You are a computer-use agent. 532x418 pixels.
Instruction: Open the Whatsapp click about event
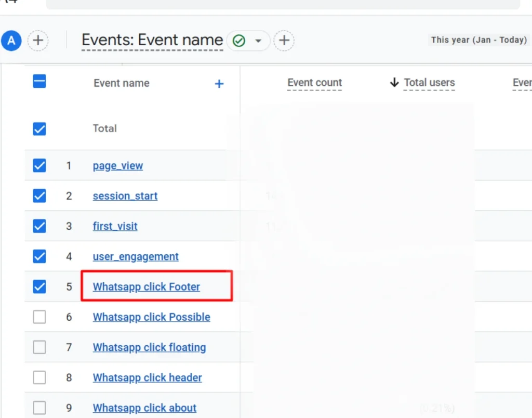click(144, 408)
